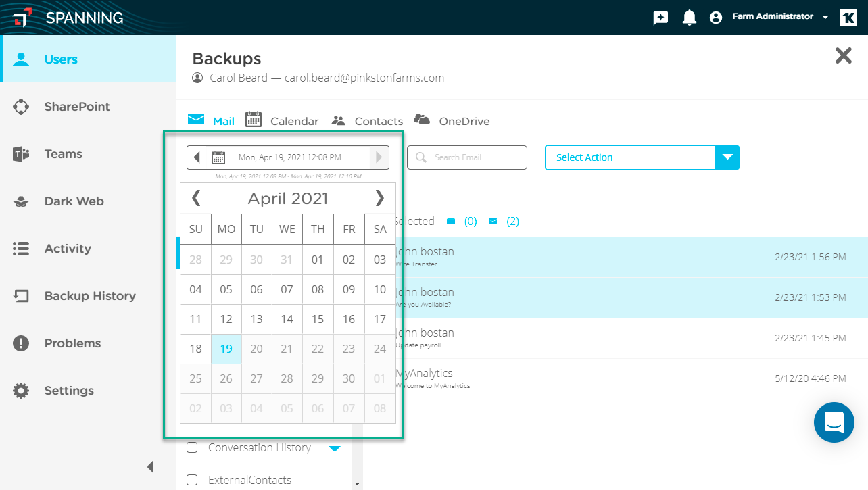Screen dimensions: 868x490
Task: Click the Farm Administrator account avatar icon
Action: [716, 18]
